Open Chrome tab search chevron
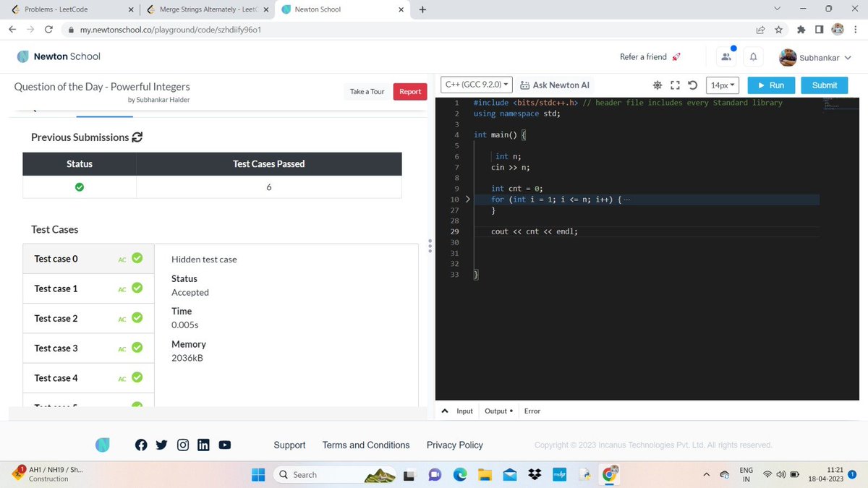 pyautogui.click(x=777, y=9)
